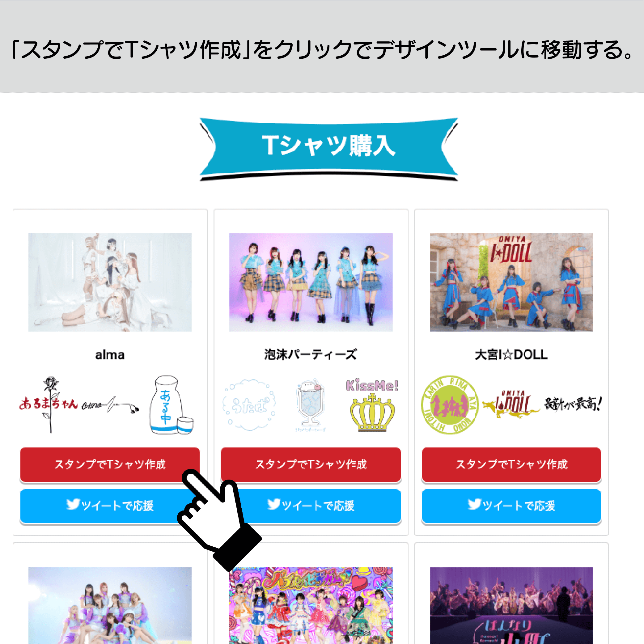Pick the I☆DOLL gold logo stamp

tap(511, 405)
